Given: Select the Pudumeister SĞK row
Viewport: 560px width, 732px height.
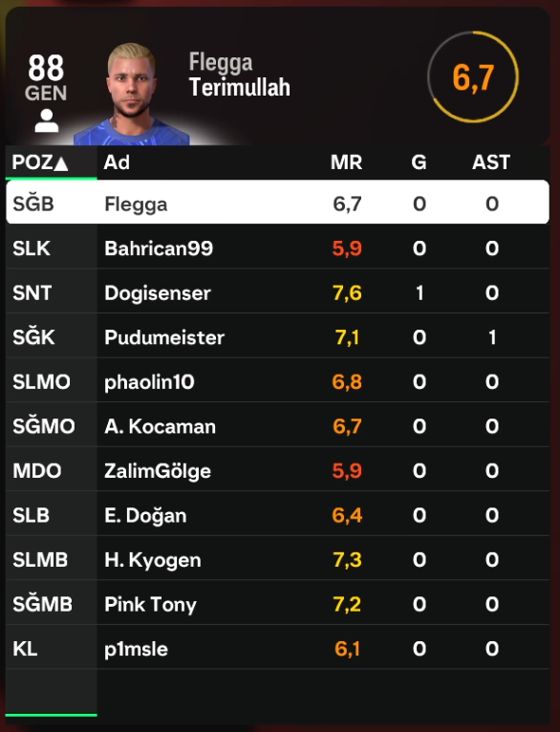Looking at the screenshot, I should tap(278, 336).
